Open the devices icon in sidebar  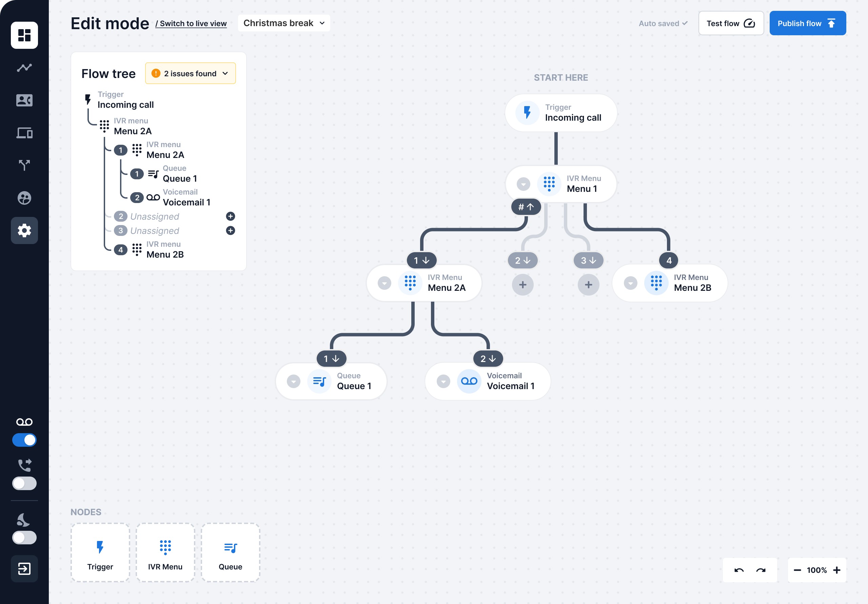tap(24, 133)
